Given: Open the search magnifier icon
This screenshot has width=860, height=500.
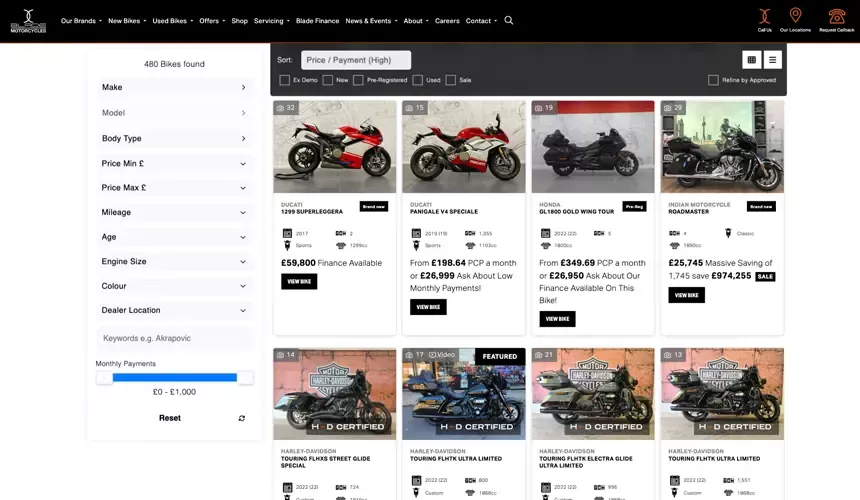Looking at the screenshot, I should coord(509,20).
